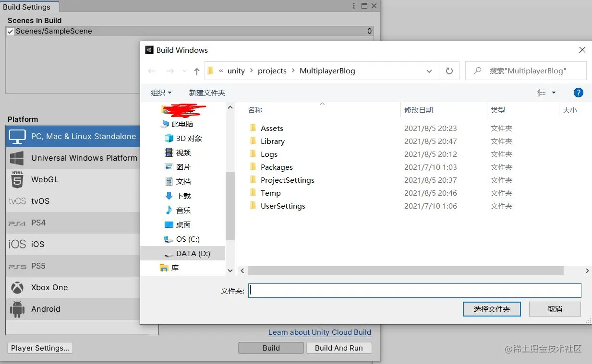Toggle Scenes/SampleScene checkbox
The height and width of the screenshot is (364, 592).
coord(11,32)
